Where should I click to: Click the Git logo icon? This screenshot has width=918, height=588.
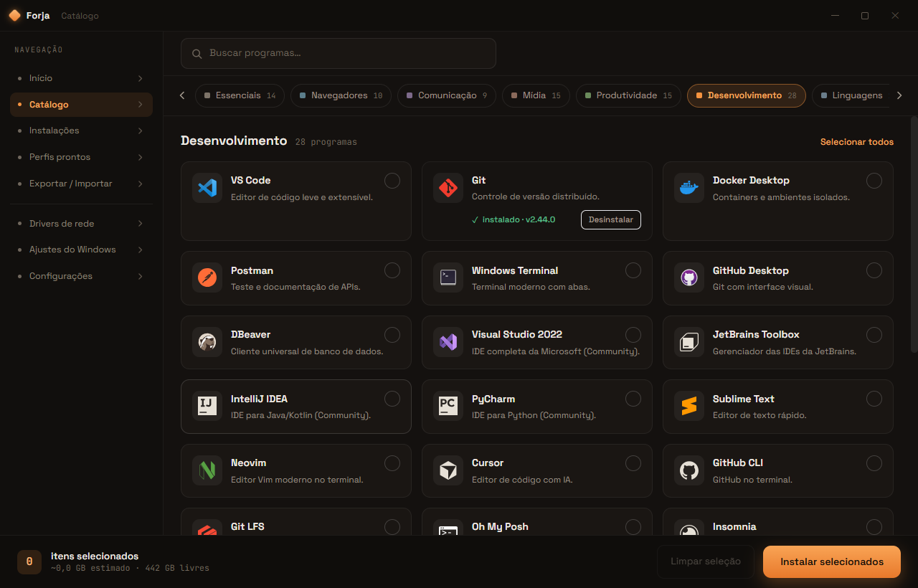click(448, 188)
